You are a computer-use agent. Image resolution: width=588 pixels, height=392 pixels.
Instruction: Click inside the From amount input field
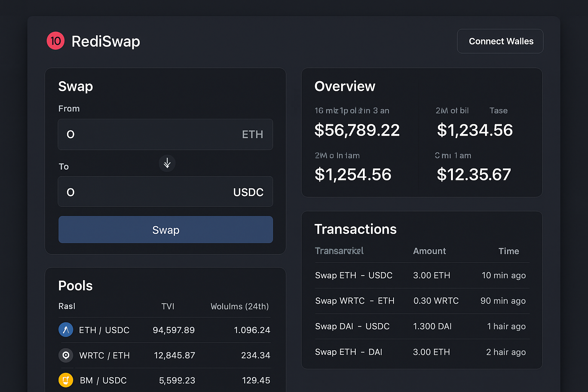[134, 134]
